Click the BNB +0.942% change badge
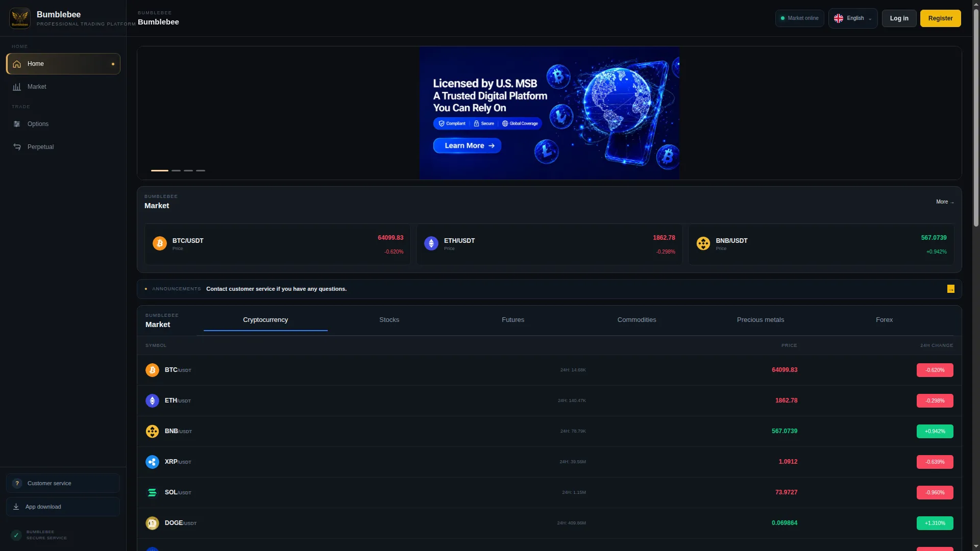980x551 pixels. [935, 432]
